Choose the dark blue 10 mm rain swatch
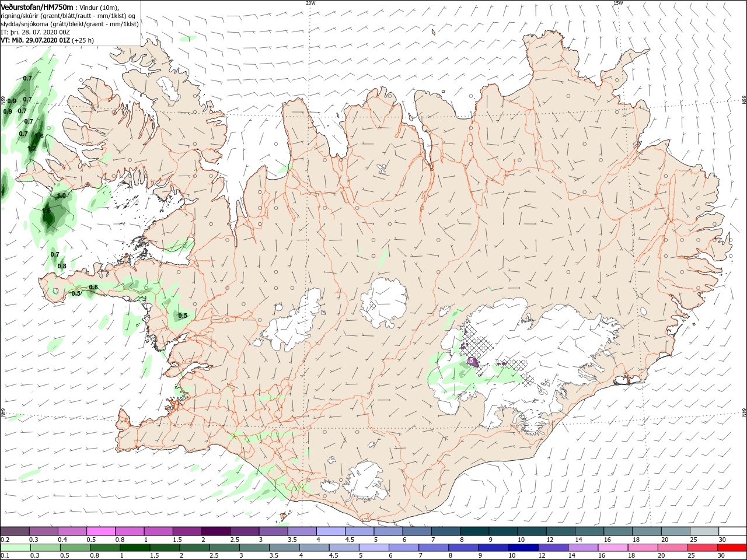The height and width of the screenshot is (560, 747). [523, 548]
